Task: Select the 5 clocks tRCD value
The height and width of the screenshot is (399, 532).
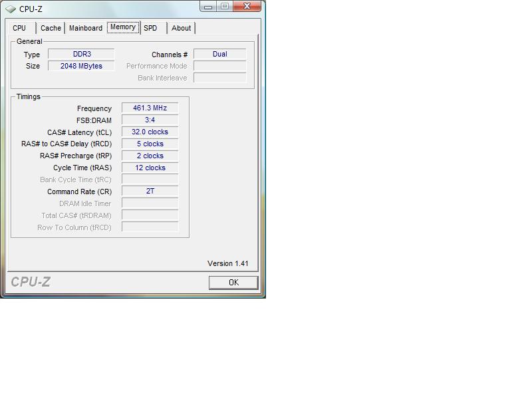Action: 150,144
